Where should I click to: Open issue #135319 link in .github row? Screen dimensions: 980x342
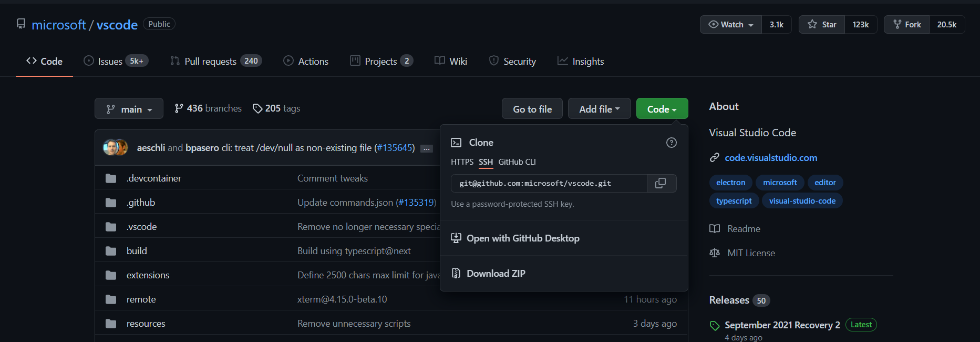click(x=416, y=203)
